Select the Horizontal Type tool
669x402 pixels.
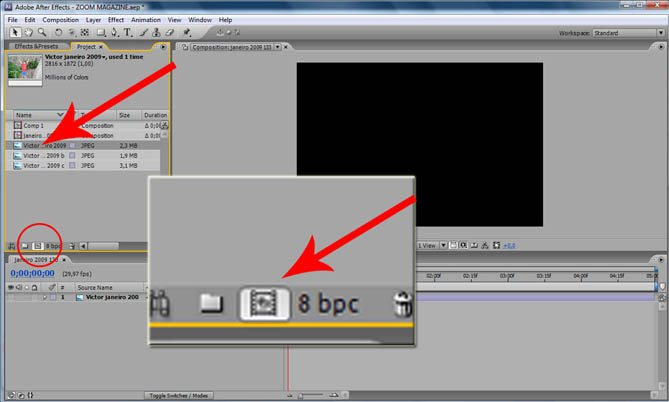pos(129,31)
